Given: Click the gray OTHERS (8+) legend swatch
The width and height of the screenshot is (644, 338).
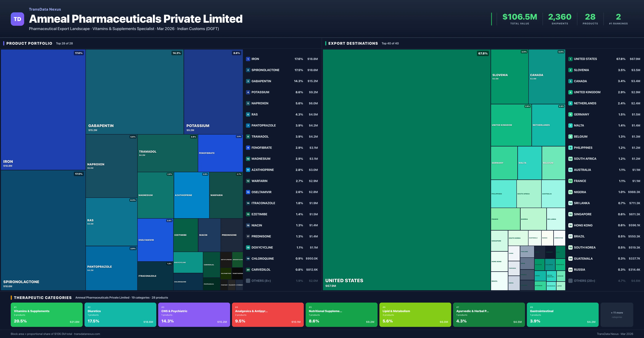Looking at the screenshot, I should point(248,281).
